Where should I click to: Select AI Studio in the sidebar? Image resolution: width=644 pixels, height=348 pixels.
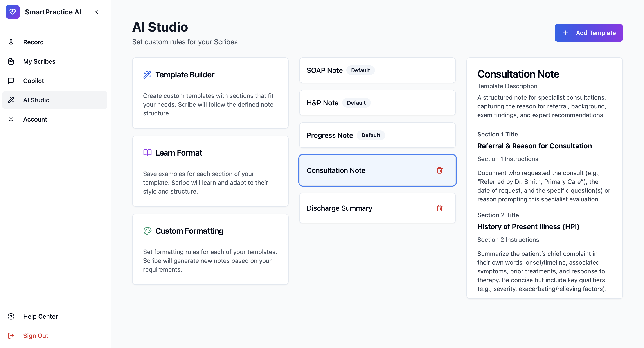[x=36, y=100]
